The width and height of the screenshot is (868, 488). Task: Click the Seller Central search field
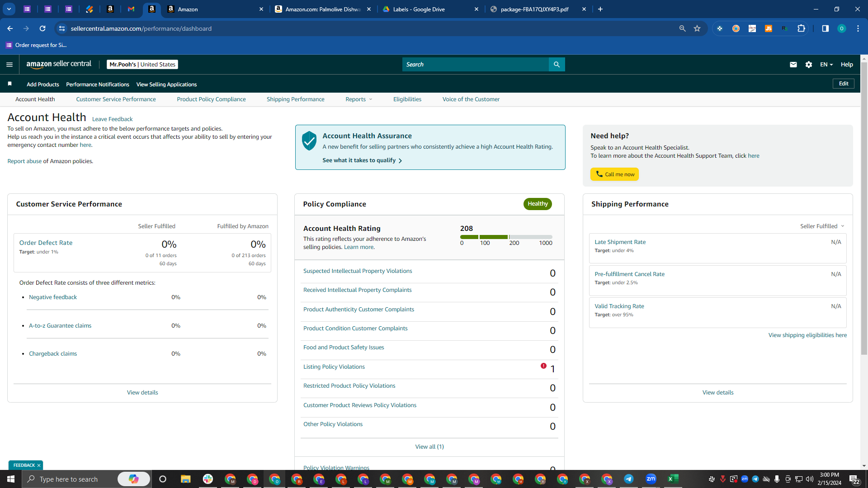pos(475,65)
